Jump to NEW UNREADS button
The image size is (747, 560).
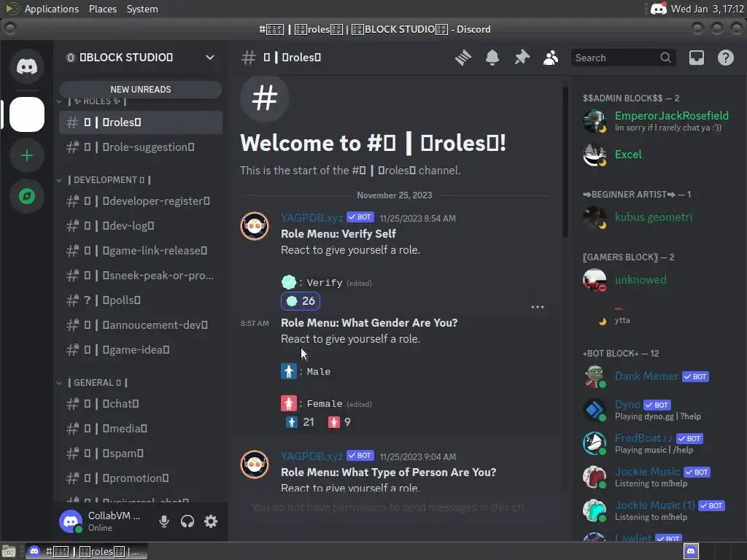coord(141,90)
